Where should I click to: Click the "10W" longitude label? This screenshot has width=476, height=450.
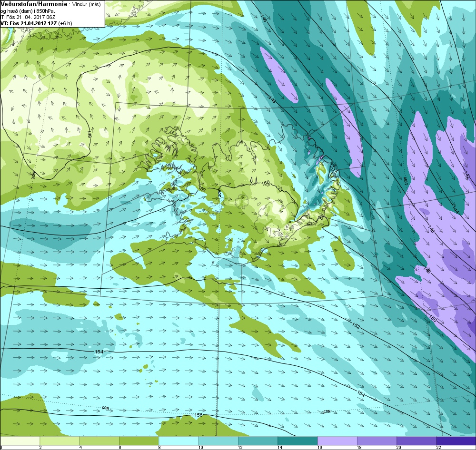(x=405, y=180)
